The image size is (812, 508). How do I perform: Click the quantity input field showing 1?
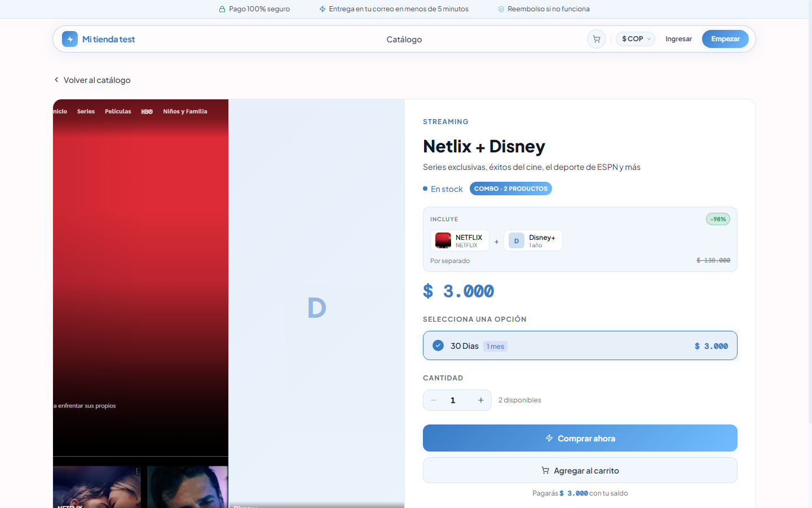point(453,400)
